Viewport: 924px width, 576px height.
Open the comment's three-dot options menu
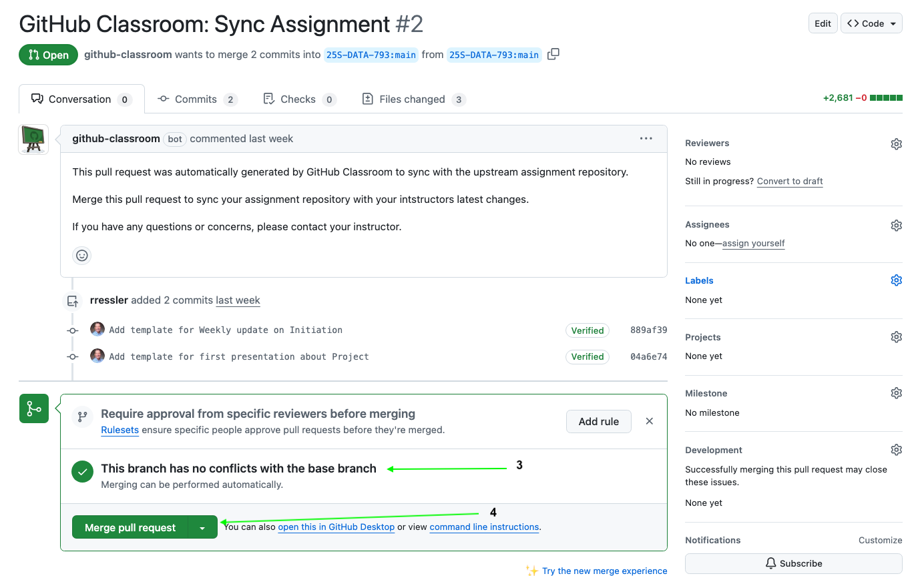pyautogui.click(x=646, y=139)
